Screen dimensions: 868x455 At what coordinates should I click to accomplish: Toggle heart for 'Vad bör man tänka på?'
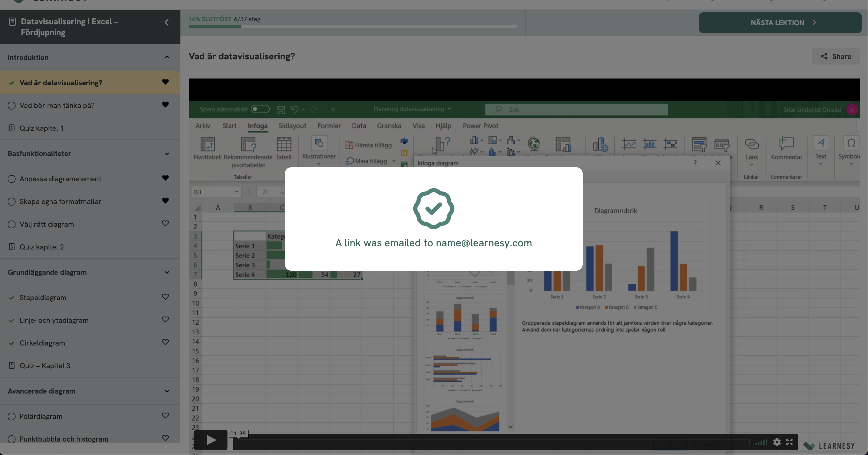point(165,105)
